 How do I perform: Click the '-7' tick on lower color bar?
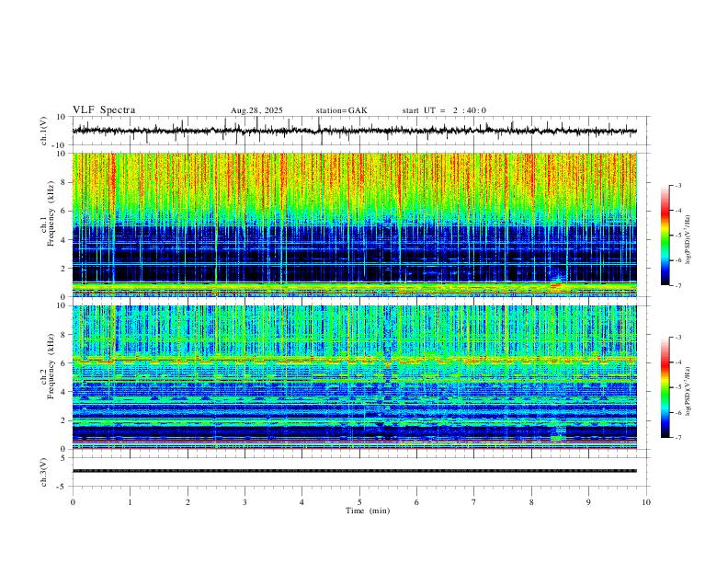pos(677,438)
